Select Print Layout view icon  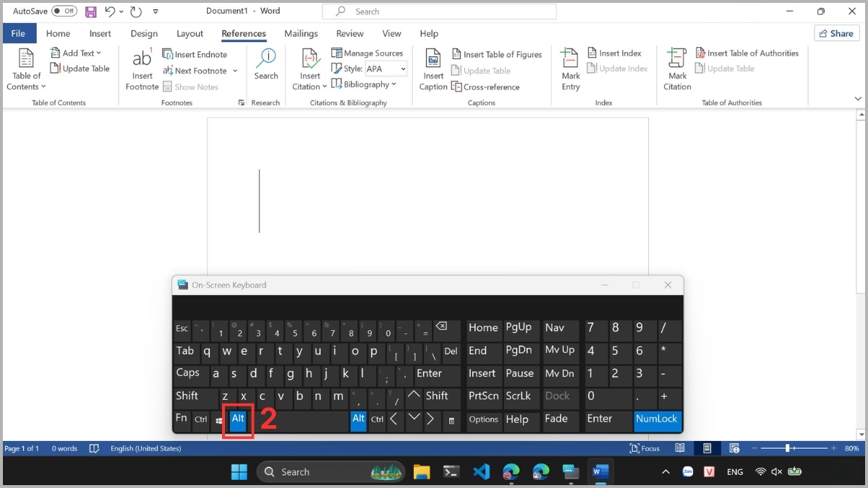[x=707, y=448]
